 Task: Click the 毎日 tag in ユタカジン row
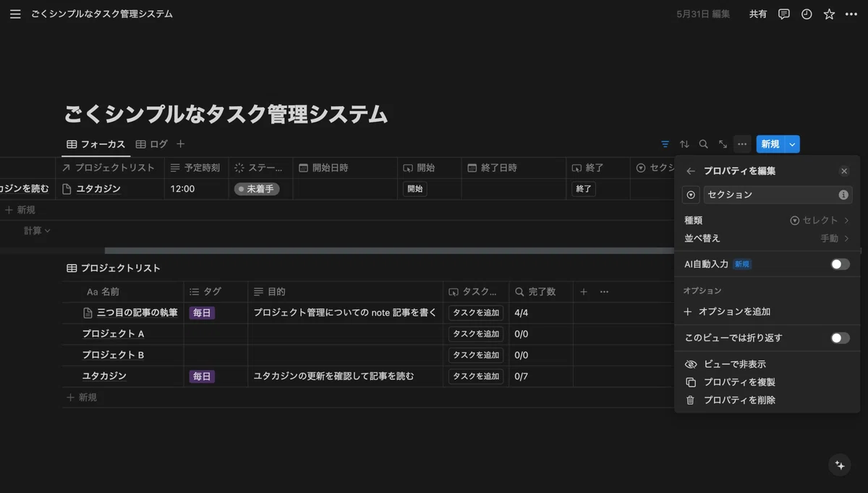[202, 376]
